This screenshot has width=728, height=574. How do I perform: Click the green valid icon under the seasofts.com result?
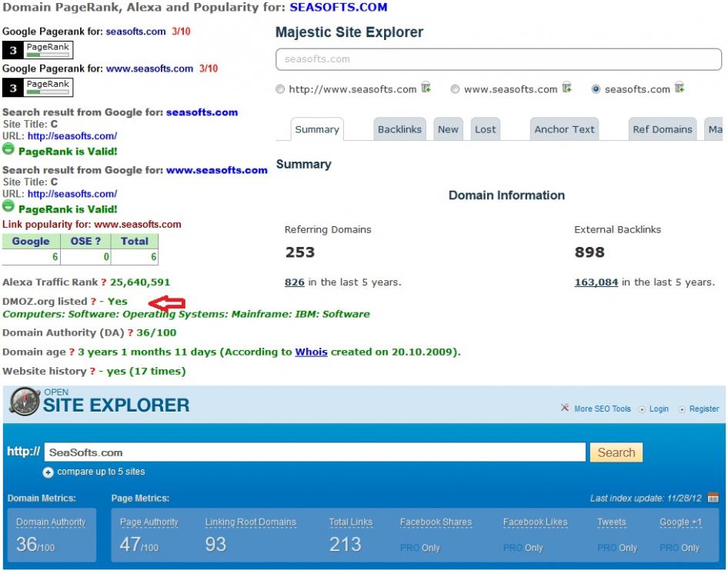coord(8,149)
